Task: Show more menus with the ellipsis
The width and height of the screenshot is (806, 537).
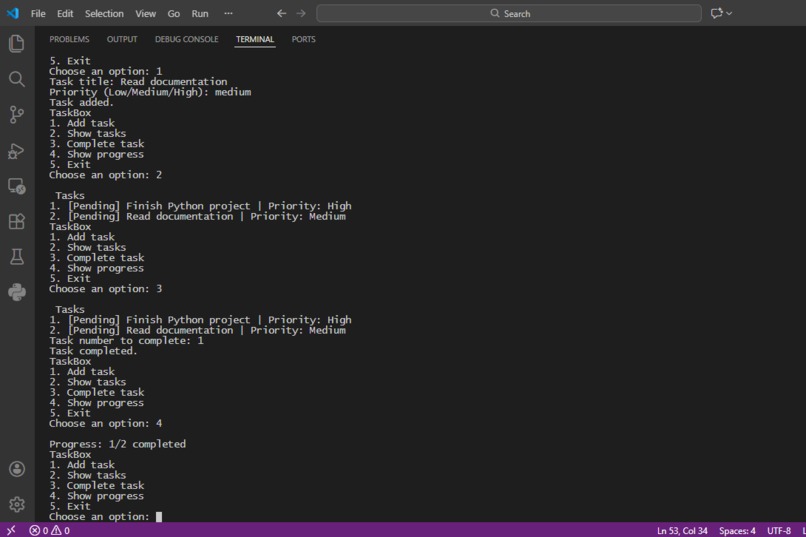Action: [x=228, y=13]
